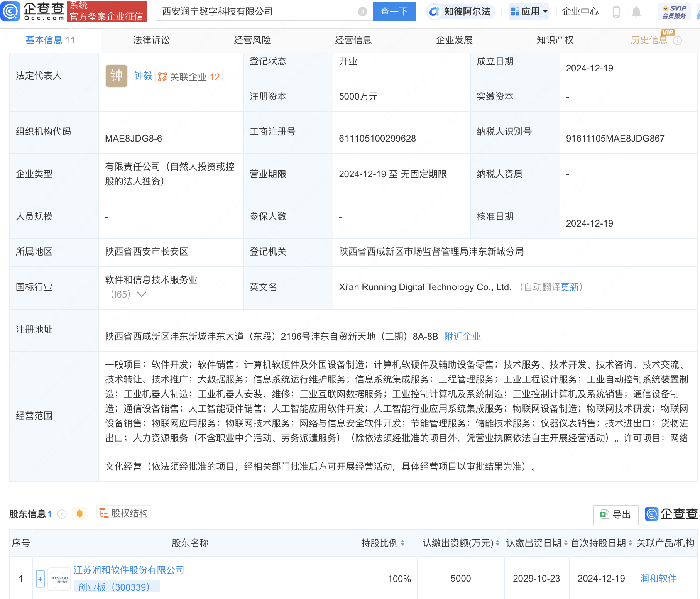Expand the 国标行业 I65 chevron
This screenshot has height=599, width=700.
(142, 294)
